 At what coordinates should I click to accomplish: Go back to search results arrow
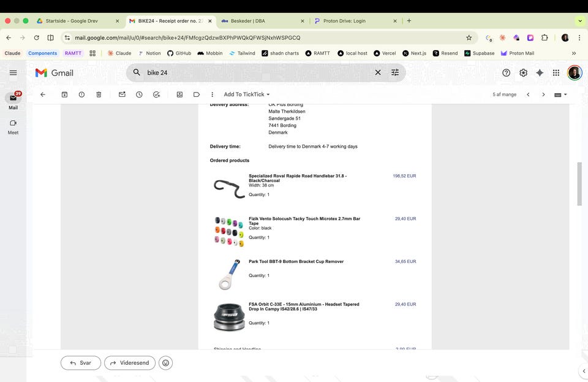43,94
